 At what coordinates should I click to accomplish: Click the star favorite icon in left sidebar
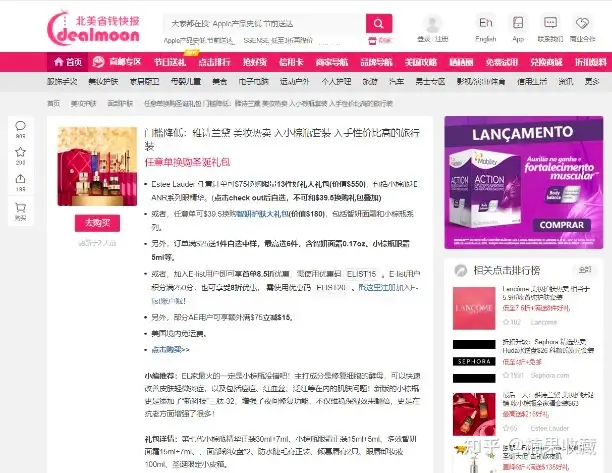(x=20, y=152)
